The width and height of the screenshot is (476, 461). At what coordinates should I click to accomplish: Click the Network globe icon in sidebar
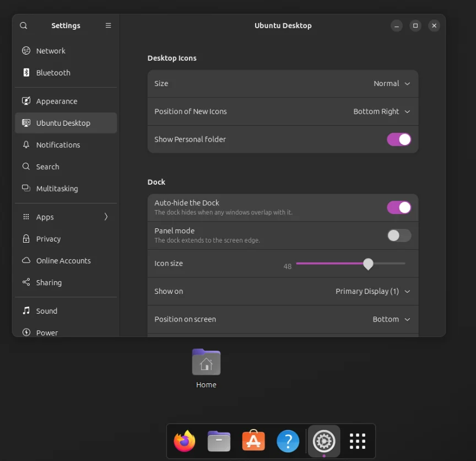coord(26,50)
